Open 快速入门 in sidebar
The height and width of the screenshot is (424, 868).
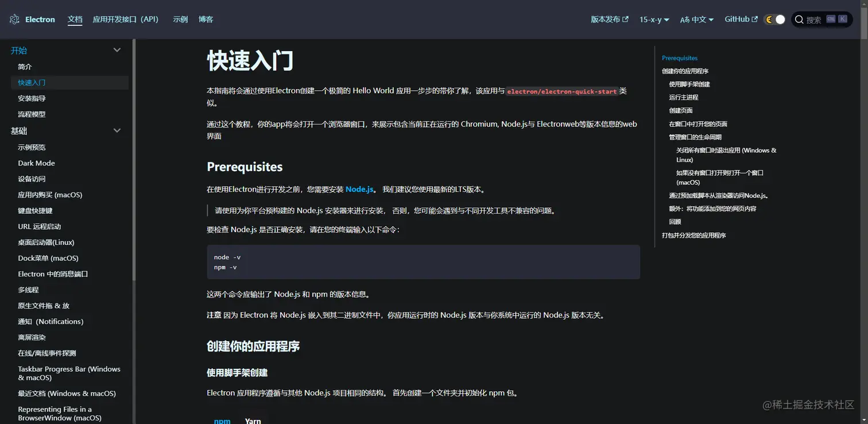click(69, 83)
